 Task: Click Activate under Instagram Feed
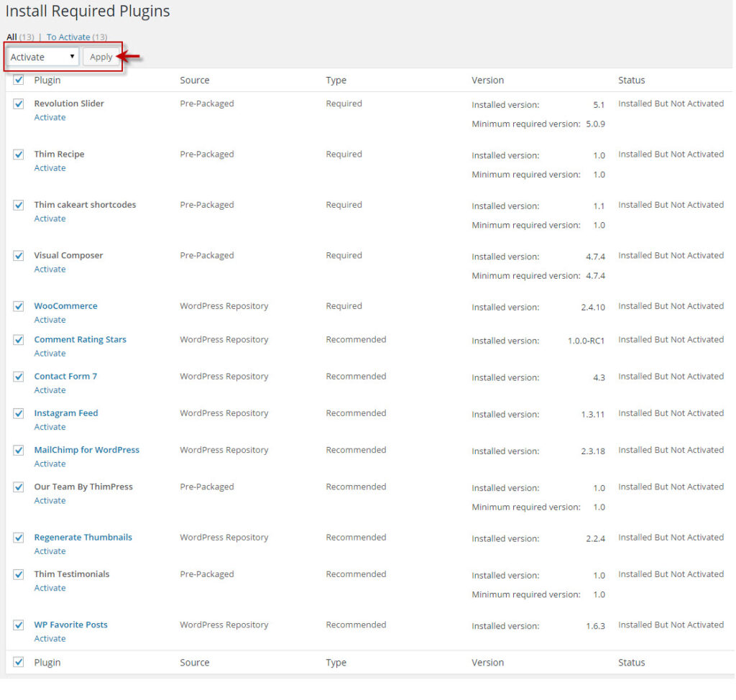pos(50,427)
